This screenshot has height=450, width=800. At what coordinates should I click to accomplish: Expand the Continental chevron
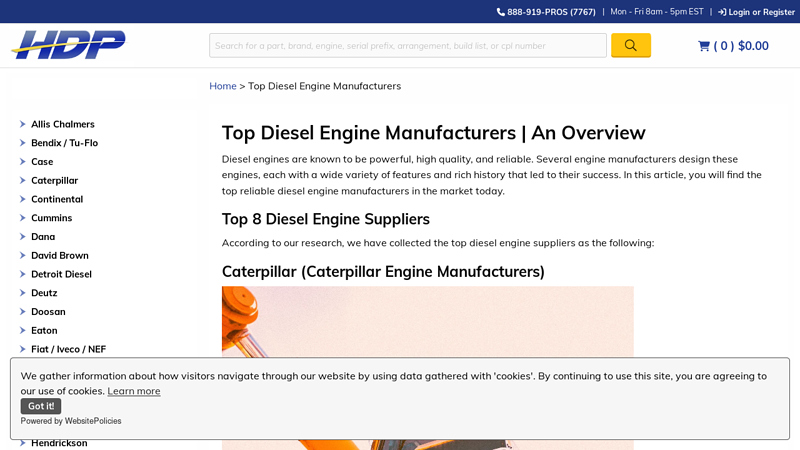[22, 199]
